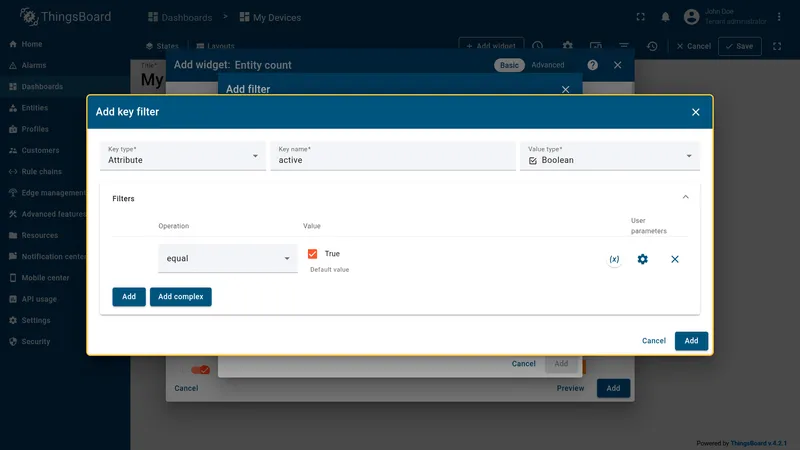
Task: Close the Add widget Entity count dialog
Action: [x=617, y=65]
